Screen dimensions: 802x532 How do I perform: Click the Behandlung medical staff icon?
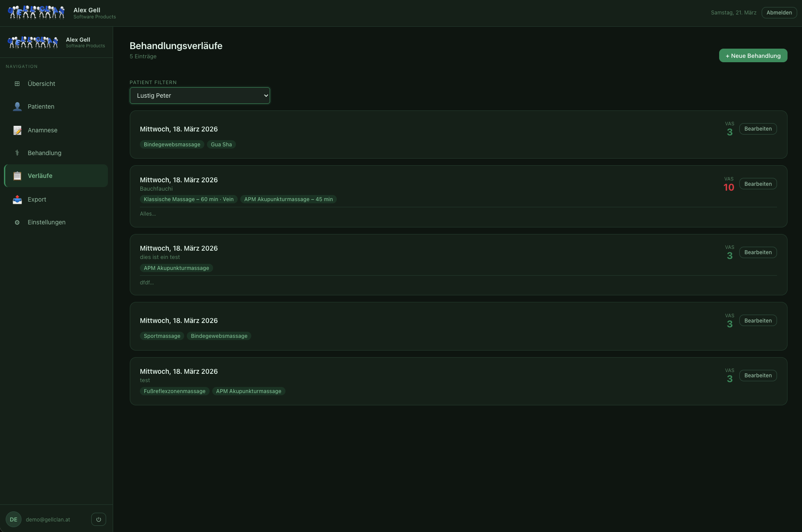coord(17,153)
